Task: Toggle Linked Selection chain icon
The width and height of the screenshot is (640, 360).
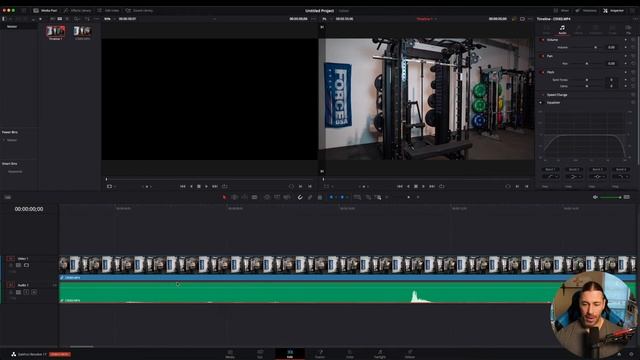Action: coord(310,198)
